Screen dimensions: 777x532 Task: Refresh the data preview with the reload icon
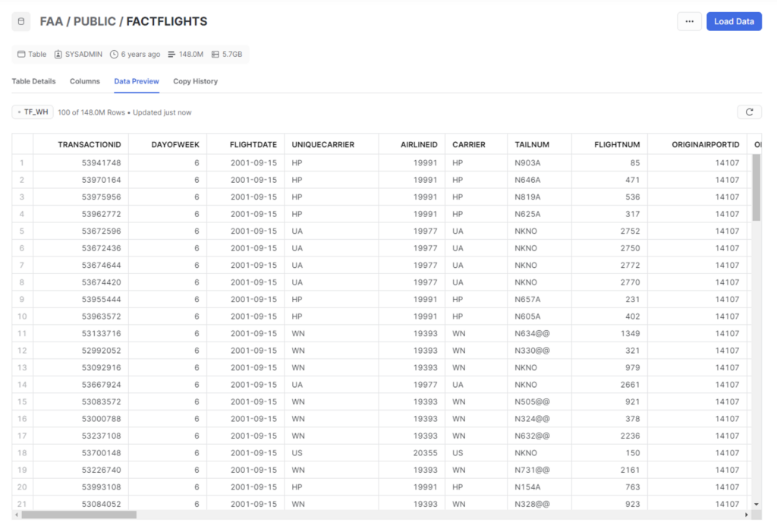pos(750,112)
